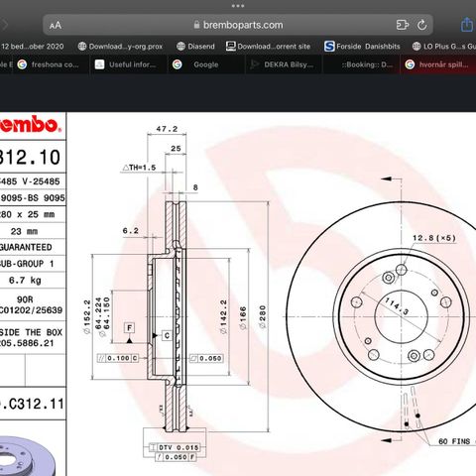Screen dimensions: 476x476
Task: Click the '0.050 F' runout tolerance box
Action: pos(176,457)
